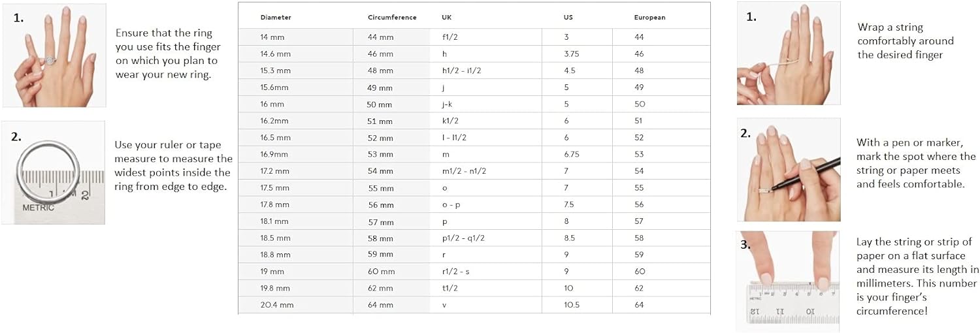
Task: Select the 14 mm diameter row
Action: (x=474, y=37)
